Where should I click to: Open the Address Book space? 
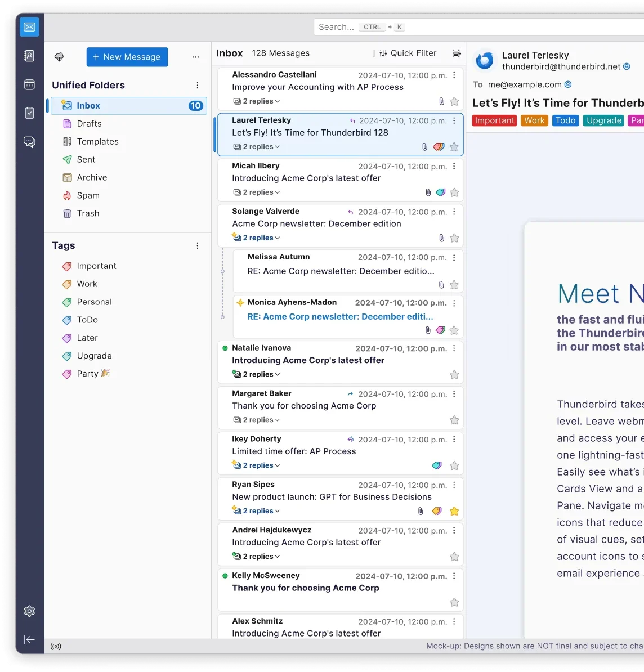click(29, 56)
